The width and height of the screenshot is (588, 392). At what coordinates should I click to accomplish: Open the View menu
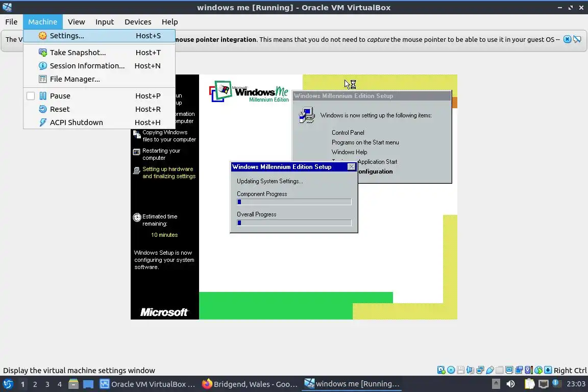point(76,22)
